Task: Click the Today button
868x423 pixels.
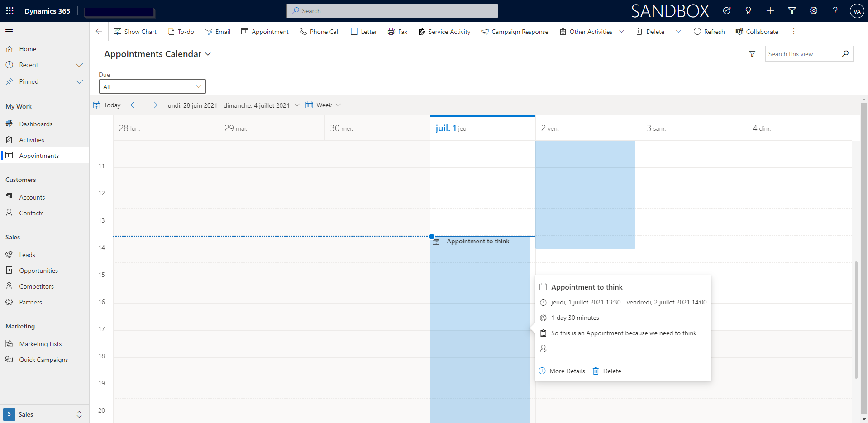Action: 107,105
